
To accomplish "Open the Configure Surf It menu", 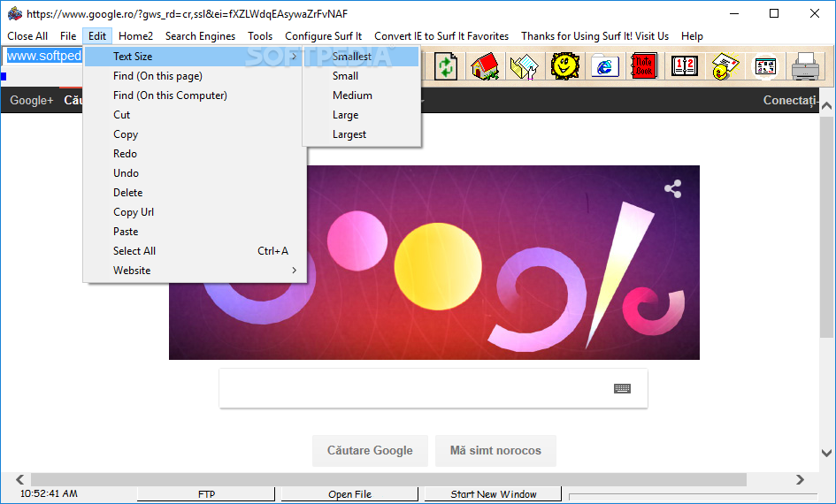I will point(323,35).
